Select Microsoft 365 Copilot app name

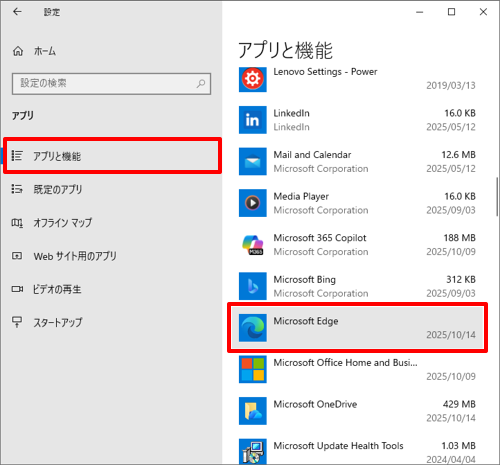[x=320, y=238]
